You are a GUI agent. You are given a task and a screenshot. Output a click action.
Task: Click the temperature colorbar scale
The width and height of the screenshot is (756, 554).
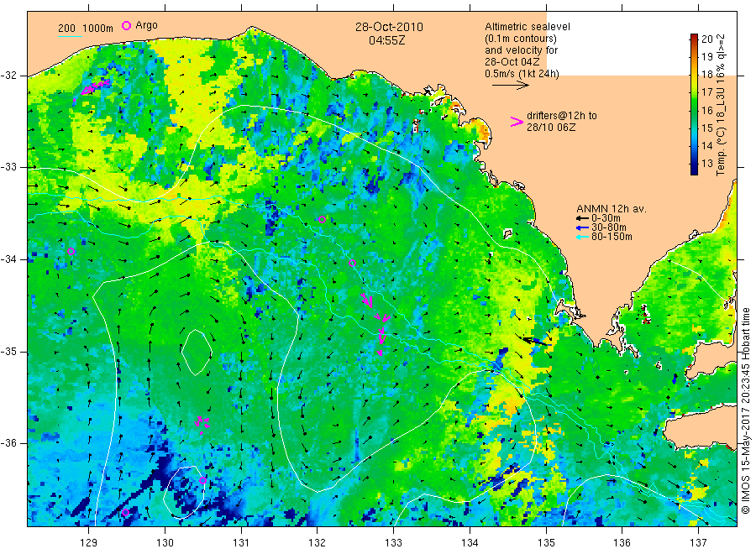coord(694,104)
